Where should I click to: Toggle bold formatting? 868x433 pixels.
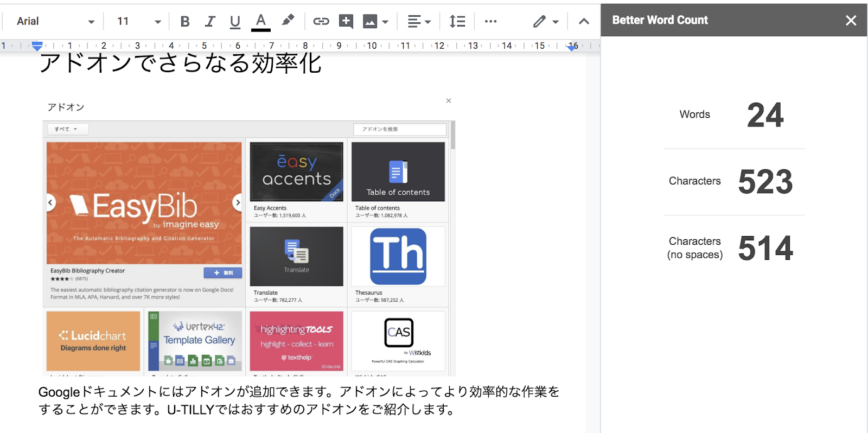coord(185,22)
